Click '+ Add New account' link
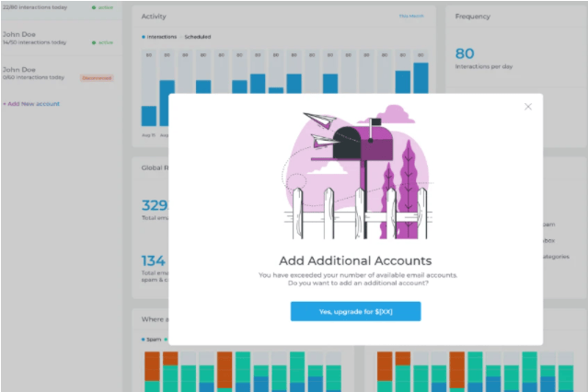The height and width of the screenshot is (392, 588). (x=31, y=104)
